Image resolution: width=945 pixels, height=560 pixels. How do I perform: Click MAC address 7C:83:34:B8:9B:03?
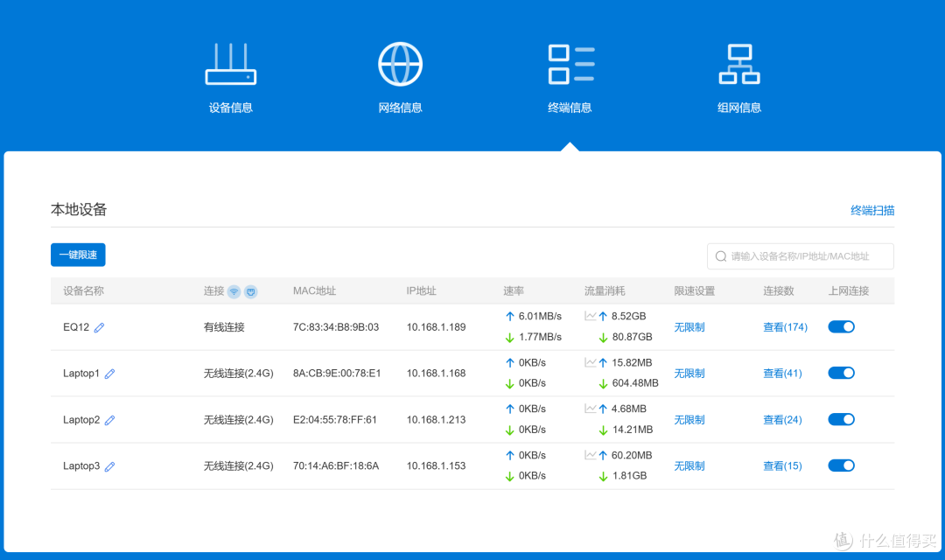click(x=336, y=327)
